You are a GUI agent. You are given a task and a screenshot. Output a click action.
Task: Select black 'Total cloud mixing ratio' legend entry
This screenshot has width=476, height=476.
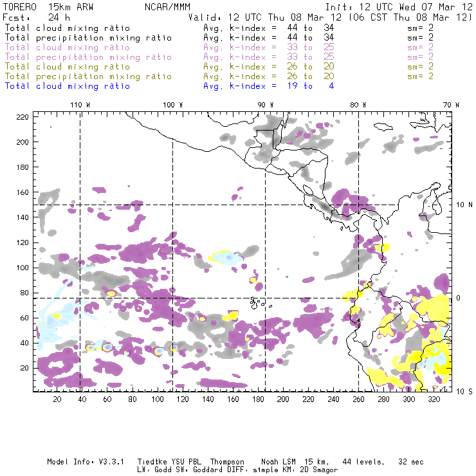coord(68,28)
